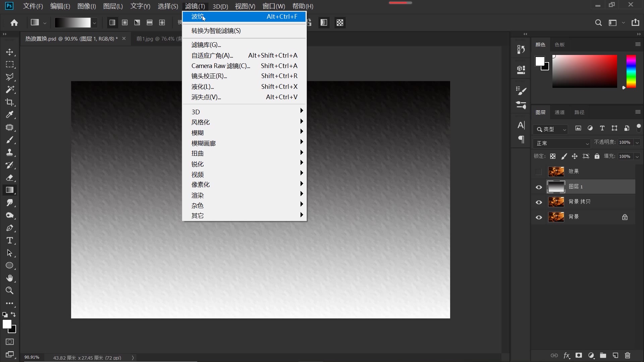The image size is (644, 362).
Task: Open the blend mode 正常 dropdown
Action: (x=561, y=143)
